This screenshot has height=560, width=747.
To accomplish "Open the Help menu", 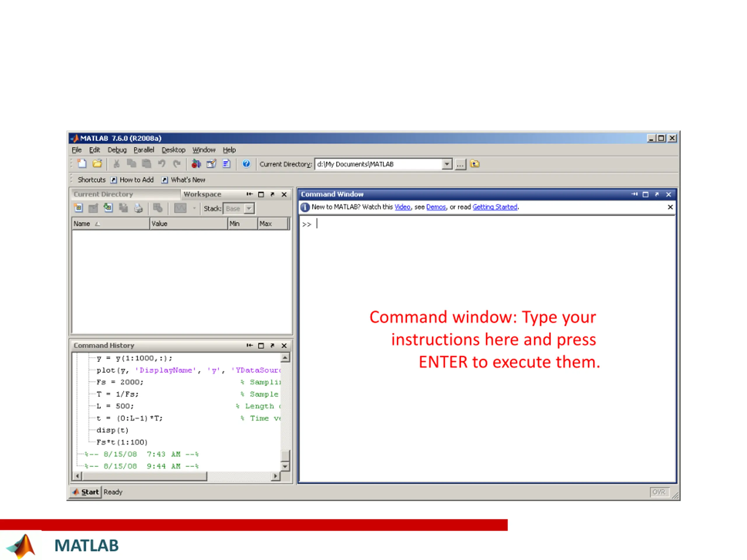I will point(229,150).
